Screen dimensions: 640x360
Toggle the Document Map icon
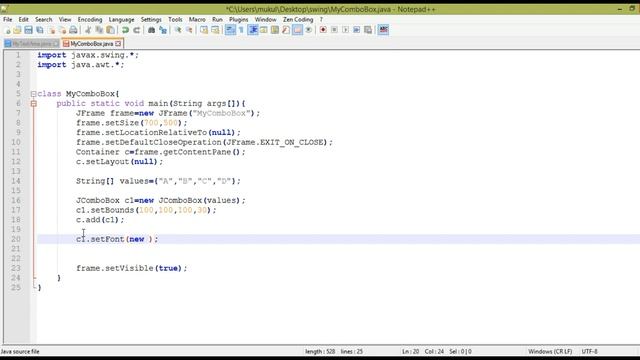(275, 30)
